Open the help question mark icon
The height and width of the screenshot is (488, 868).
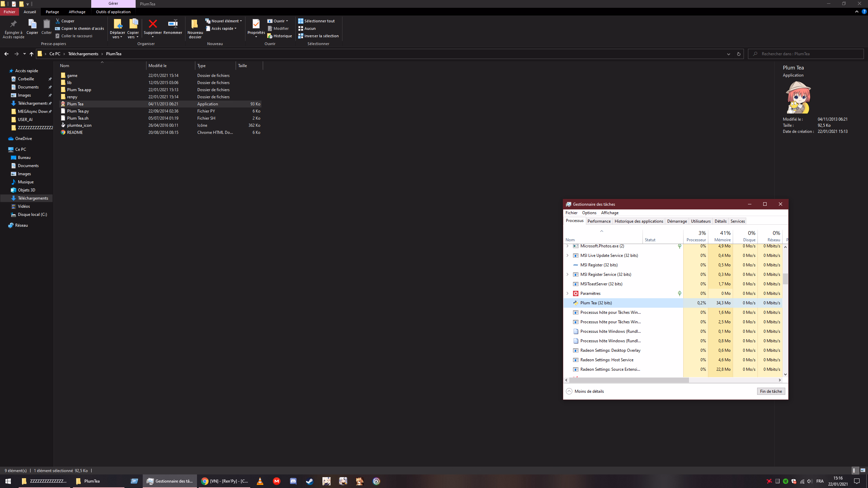coord(864,12)
